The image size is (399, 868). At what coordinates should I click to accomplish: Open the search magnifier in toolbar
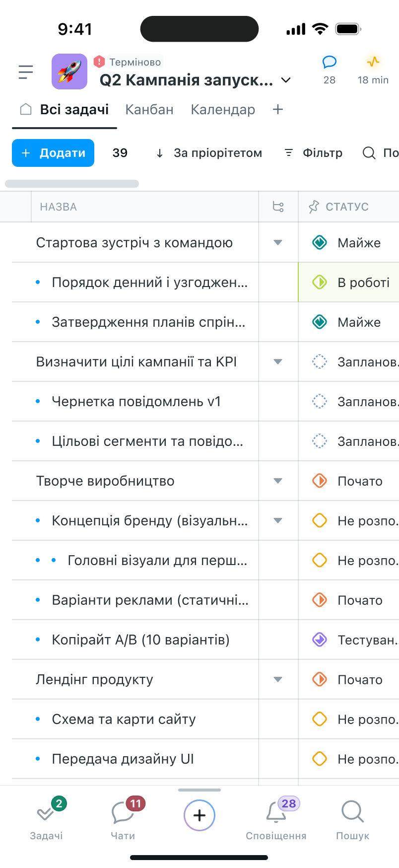tap(369, 153)
